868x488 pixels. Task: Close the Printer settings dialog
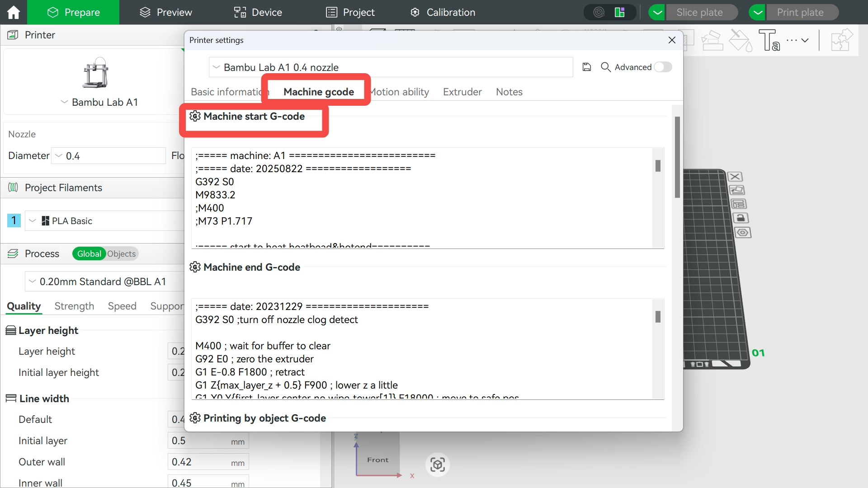(x=672, y=40)
